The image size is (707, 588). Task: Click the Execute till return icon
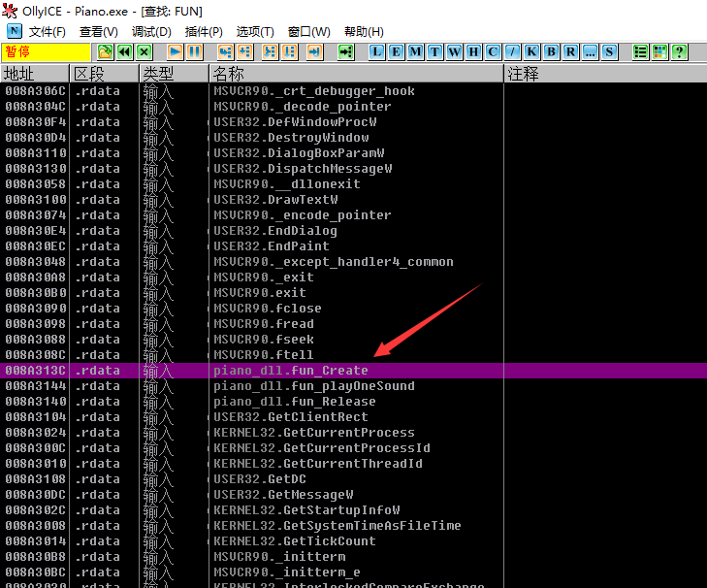tap(315, 51)
